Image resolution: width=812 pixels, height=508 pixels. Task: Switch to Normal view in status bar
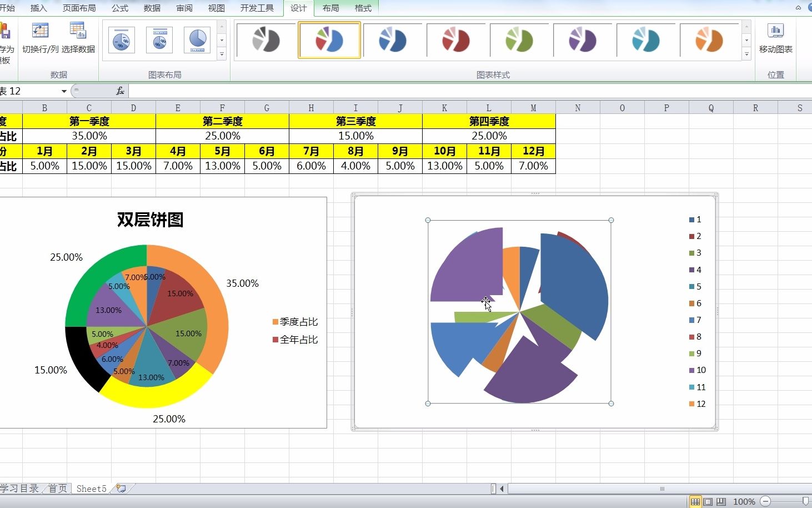point(695,502)
